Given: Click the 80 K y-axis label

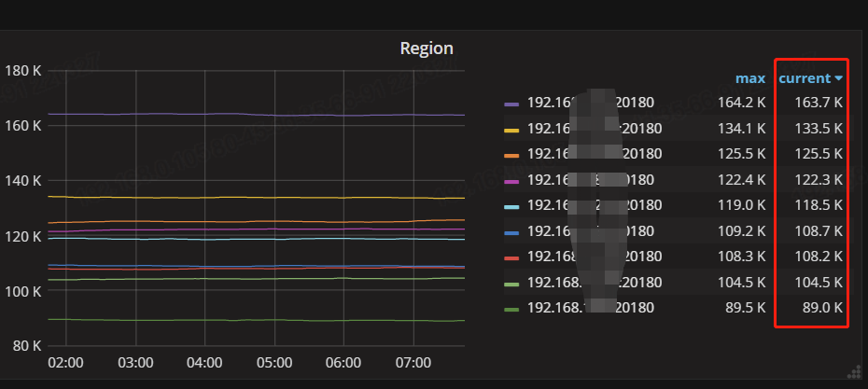Looking at the screenshot, I should point(26,346).
